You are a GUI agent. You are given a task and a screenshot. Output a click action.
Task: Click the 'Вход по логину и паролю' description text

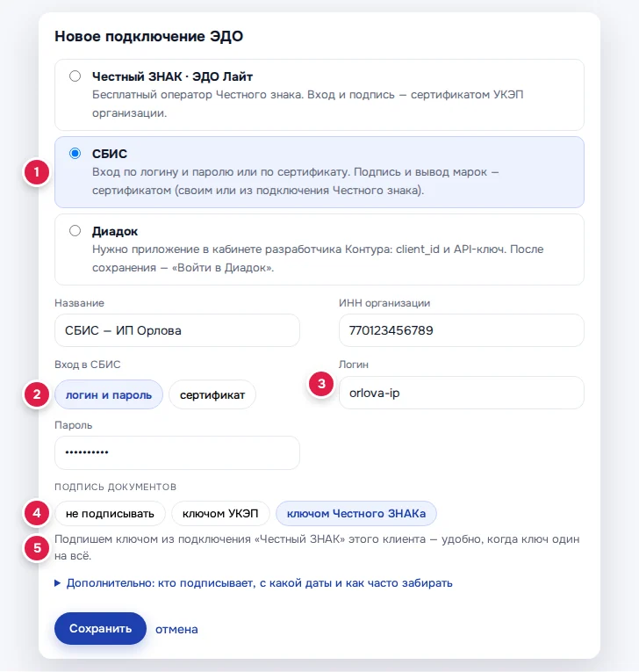pyautogui.click(x=296, y=181)
